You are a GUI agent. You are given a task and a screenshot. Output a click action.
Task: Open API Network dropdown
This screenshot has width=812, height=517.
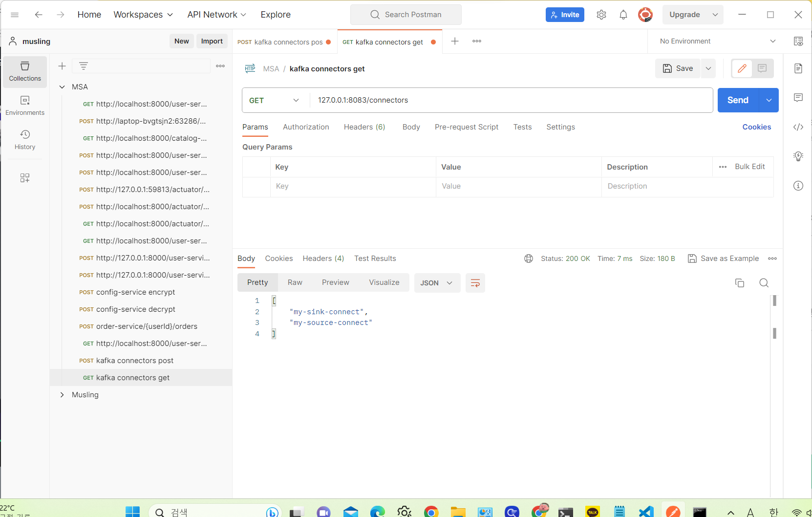(216, 15)
